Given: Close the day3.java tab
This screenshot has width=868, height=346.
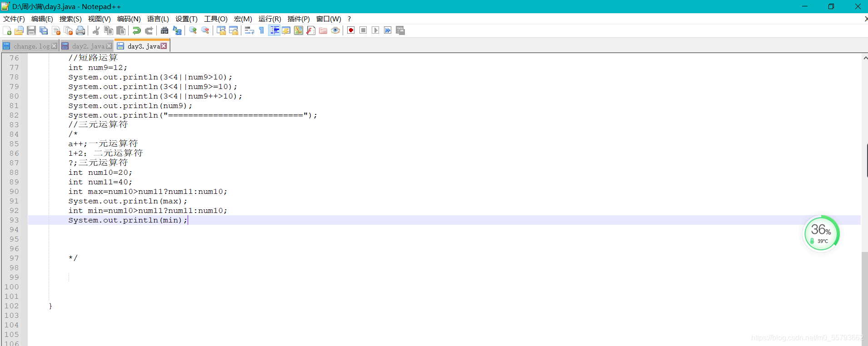Looking at the screenshot, I should coord(164,46).
